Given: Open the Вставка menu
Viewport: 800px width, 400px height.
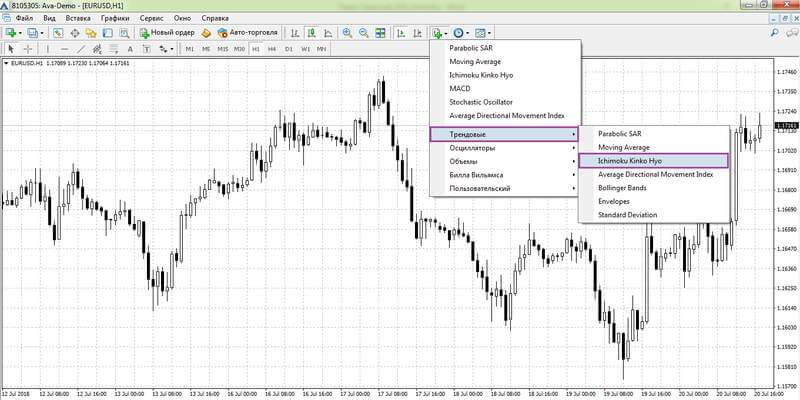Looking at the screenshot, I should [x=78, y=18].
